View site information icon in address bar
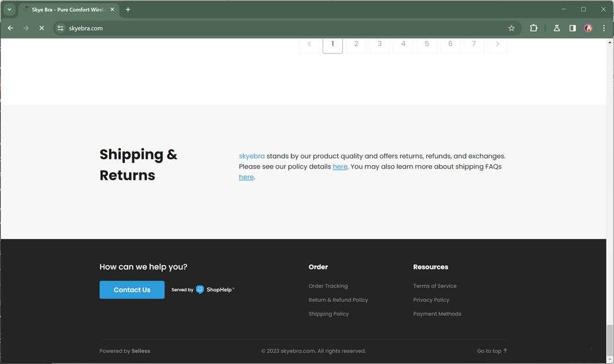The image size is (614, 364). pos(60,28)
